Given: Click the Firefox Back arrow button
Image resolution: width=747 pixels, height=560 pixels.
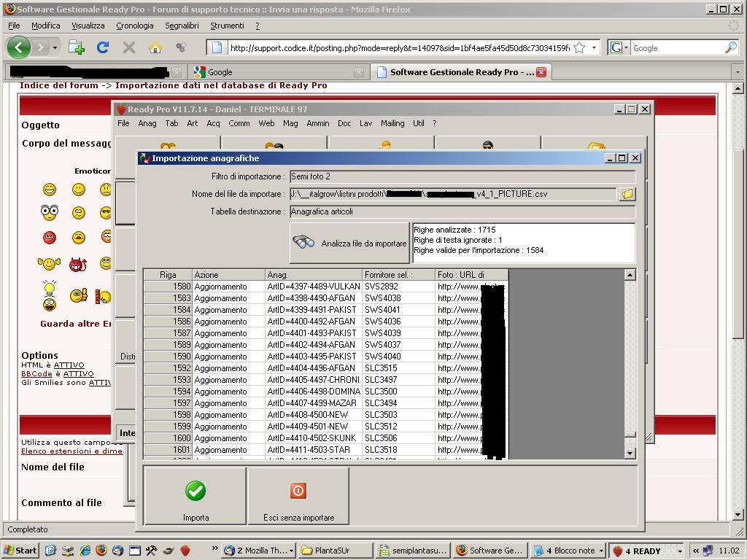Looking at the screenshot, I should coord(19,47).
